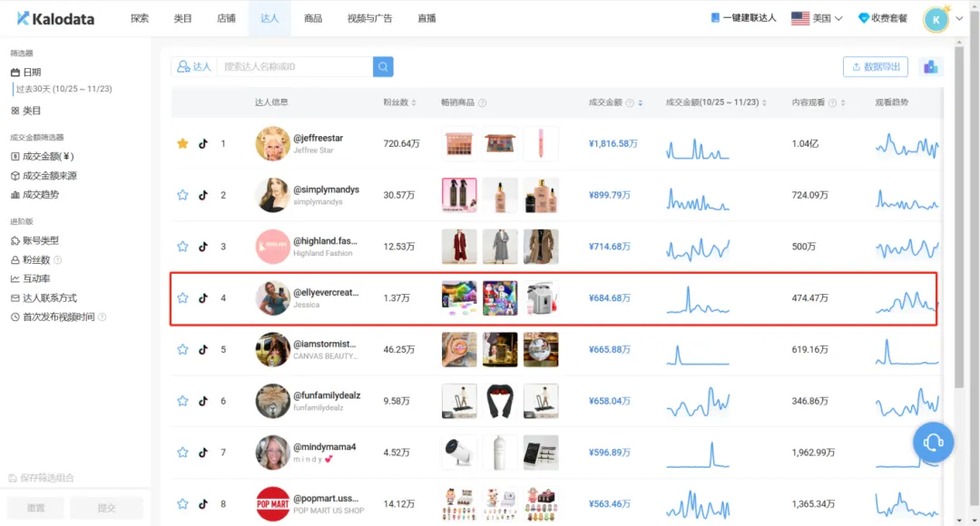Viewport: 980px width, 526px height.
Task: Favorite @mindymama4 with the star
Action: pyautogui.click(x=182, y=453)
